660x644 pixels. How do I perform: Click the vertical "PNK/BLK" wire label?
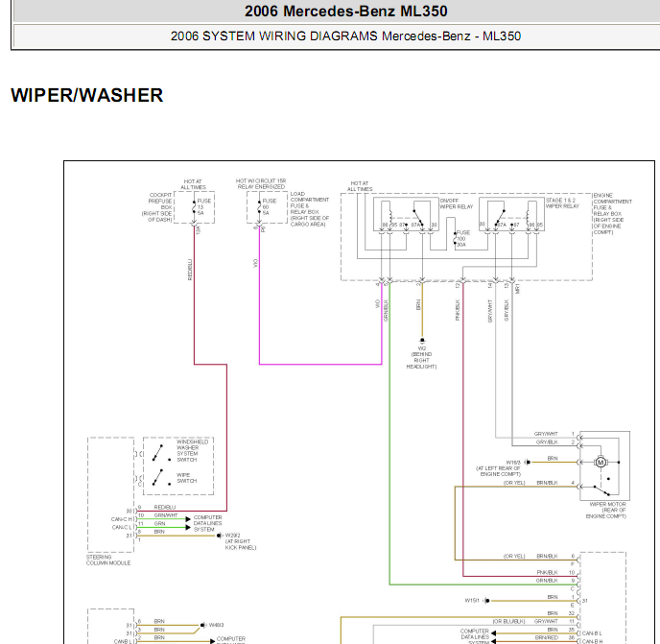(x=458, y=310)
